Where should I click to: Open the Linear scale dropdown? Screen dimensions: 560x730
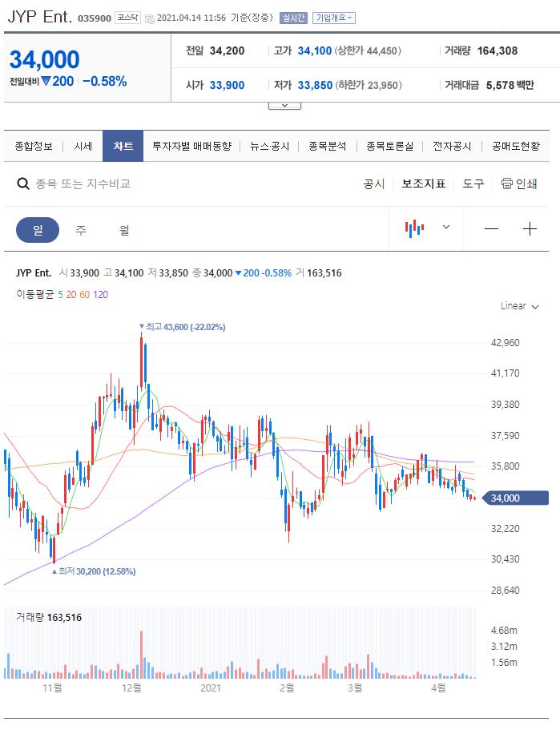(x=519, y=306)
